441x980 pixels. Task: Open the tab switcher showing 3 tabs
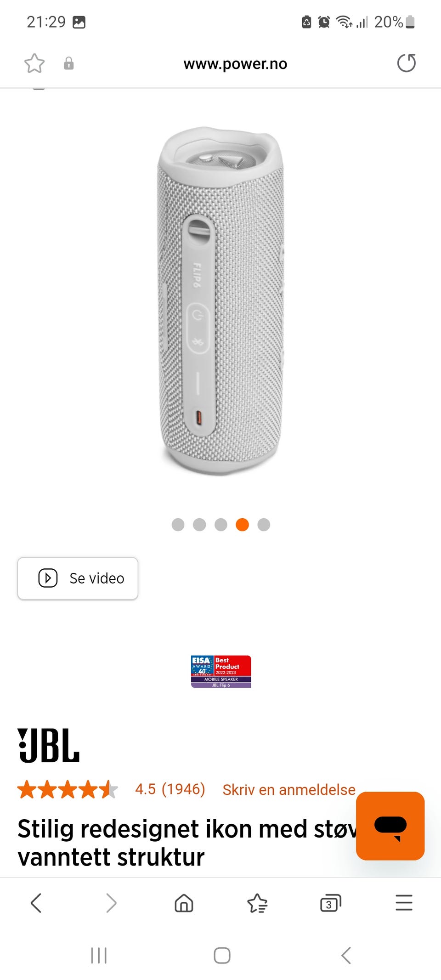pos(330,903)
